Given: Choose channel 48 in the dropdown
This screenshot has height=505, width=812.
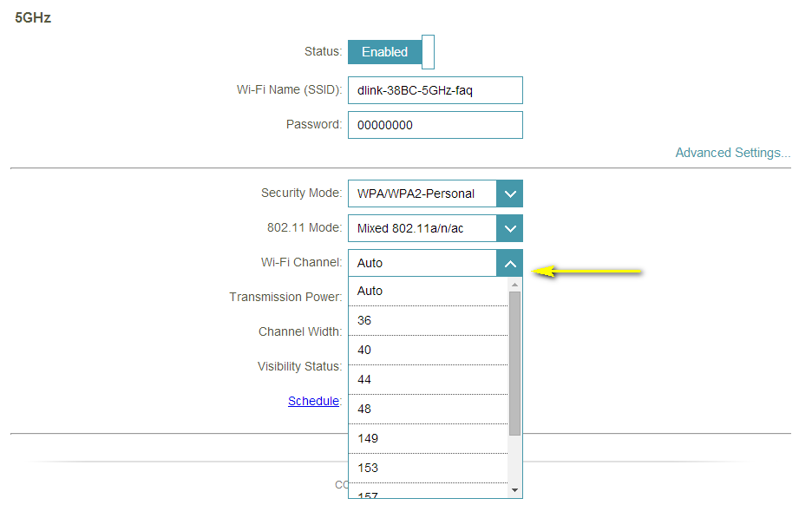Looking at the screenshot, I should (x=427, y=410).
